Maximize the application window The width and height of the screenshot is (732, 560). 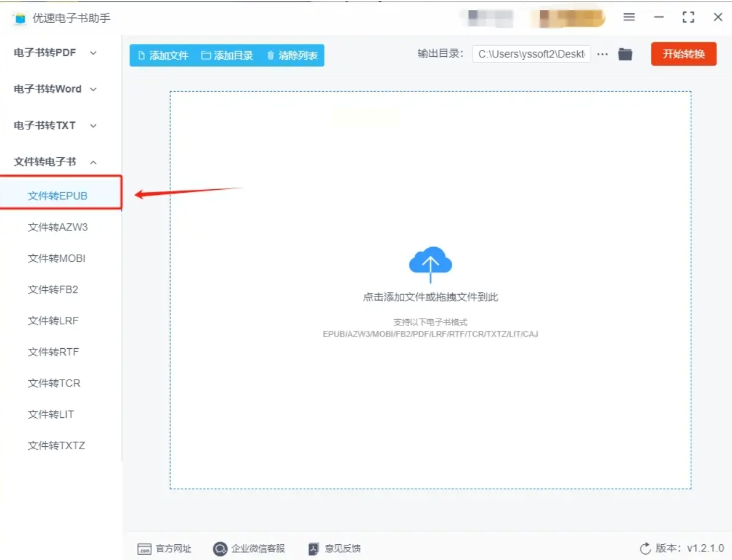coord(688,17)
